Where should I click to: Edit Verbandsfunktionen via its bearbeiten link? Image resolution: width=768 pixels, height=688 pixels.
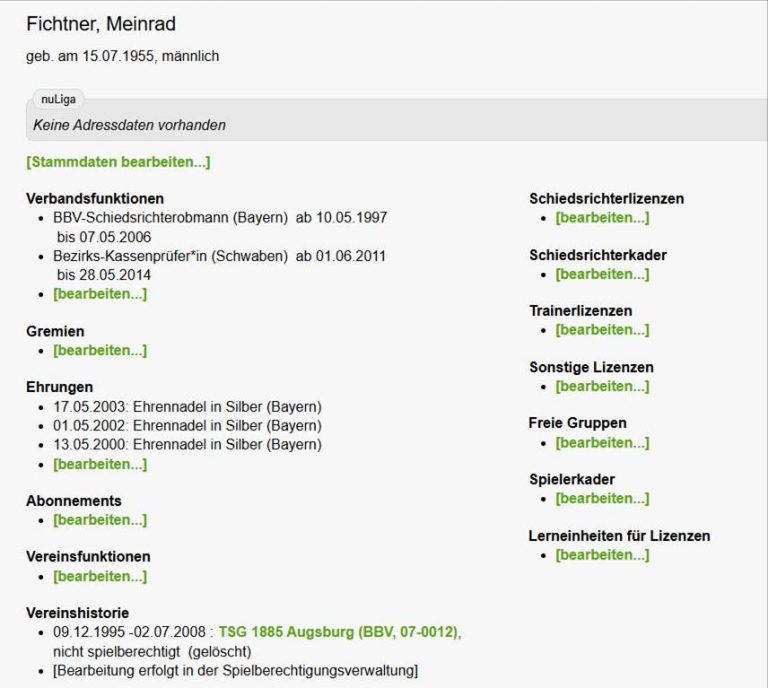[x=100, y=294]
